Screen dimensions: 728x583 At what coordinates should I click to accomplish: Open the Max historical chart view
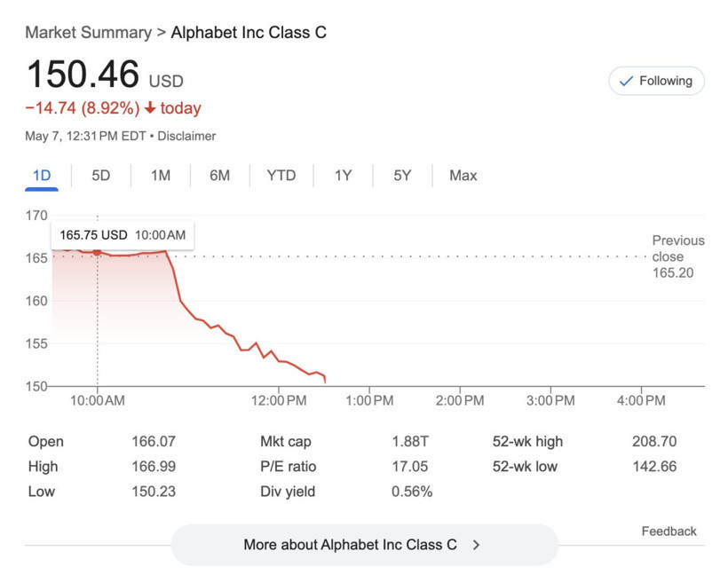coord(463,176)
